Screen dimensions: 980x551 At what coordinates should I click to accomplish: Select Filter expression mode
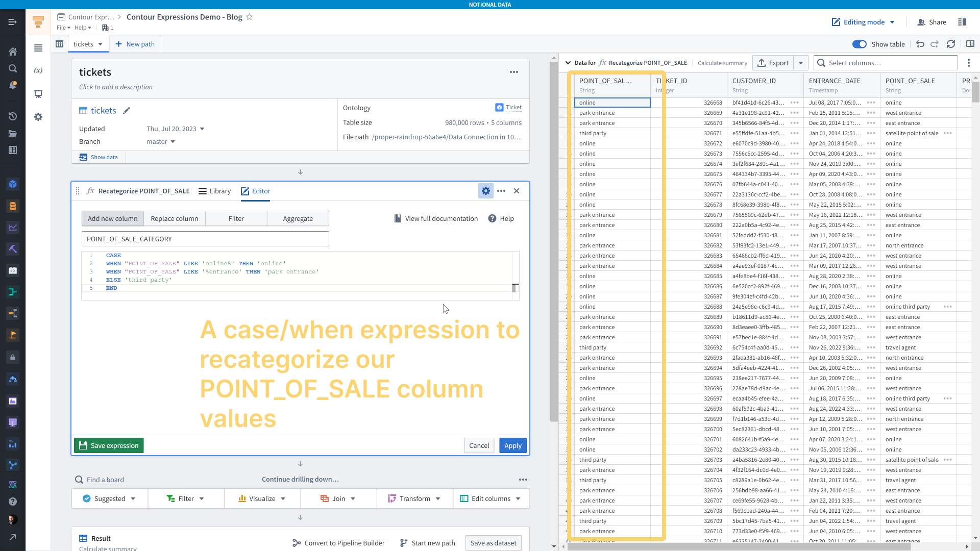click(x=236, y=218)
